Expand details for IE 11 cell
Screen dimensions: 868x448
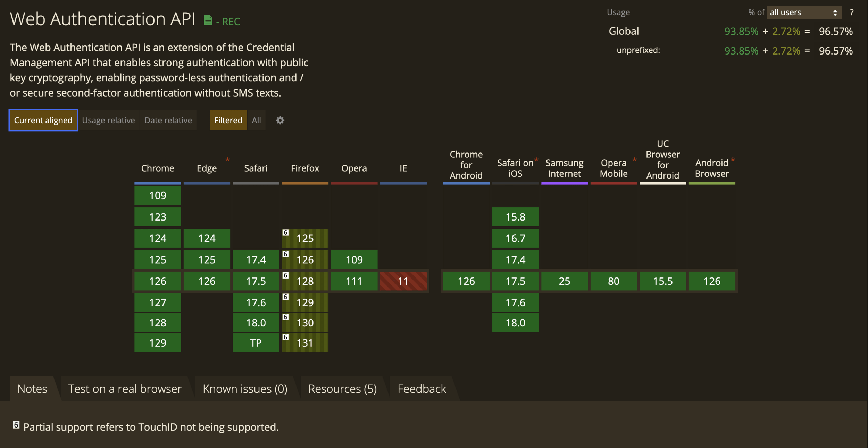tap(403, 281)
